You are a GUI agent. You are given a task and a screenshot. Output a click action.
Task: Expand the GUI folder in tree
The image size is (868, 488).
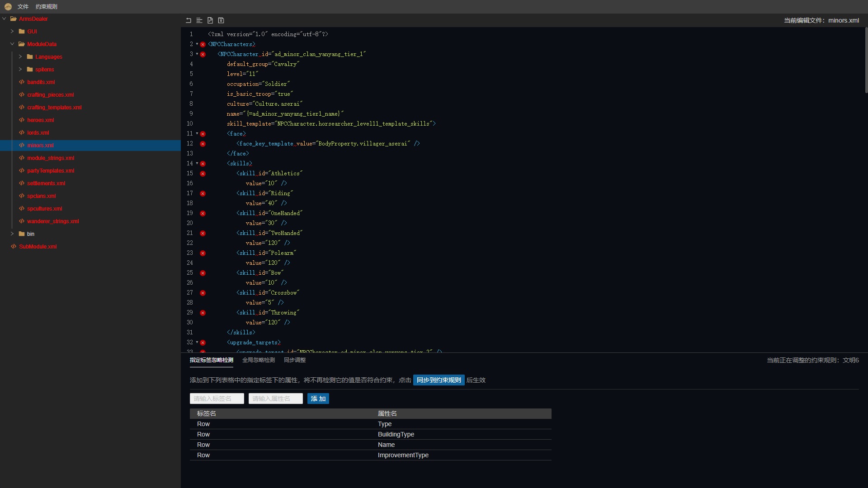[x=12, y=32]
